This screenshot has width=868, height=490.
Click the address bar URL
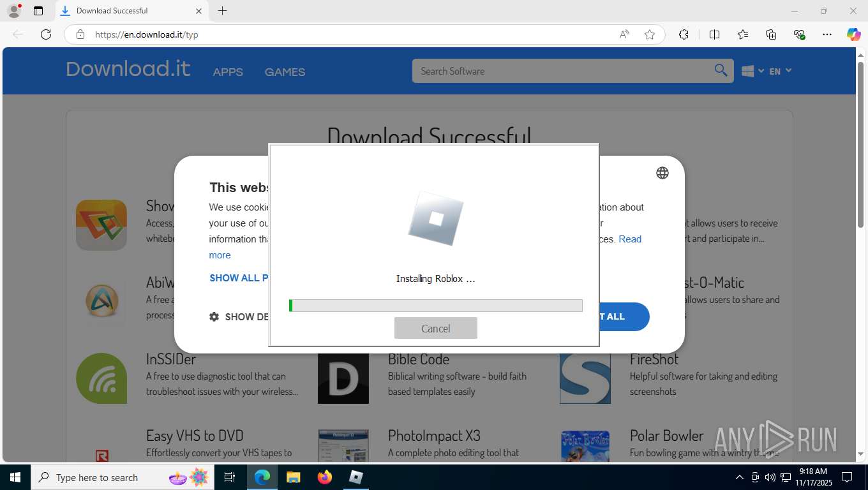tap(147, 34)
